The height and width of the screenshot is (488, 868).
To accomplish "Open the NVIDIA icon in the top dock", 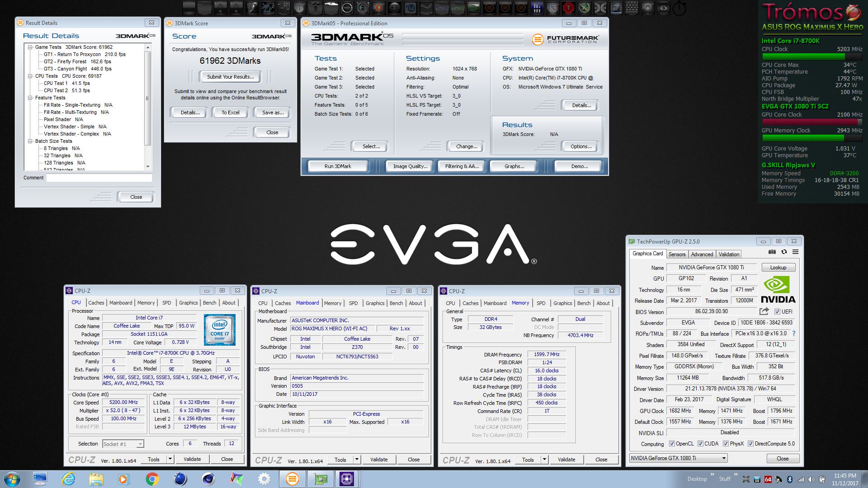I will 473,8.
